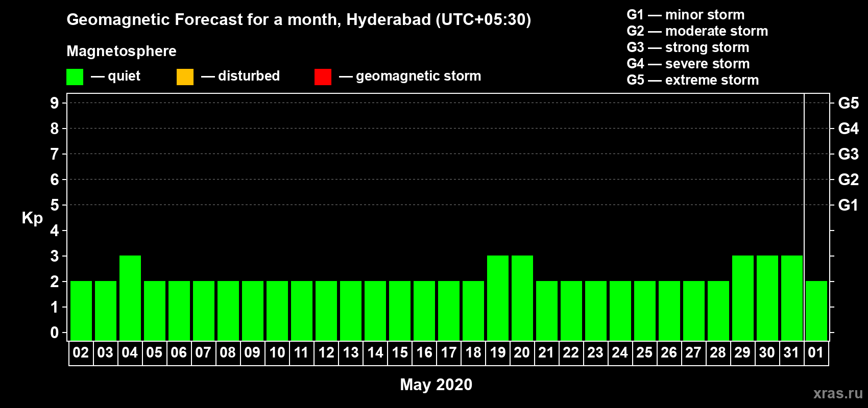Click the red geomagnetic storm swatch
The height and width of the screenshot is (408, 868).
coord(323,77)
